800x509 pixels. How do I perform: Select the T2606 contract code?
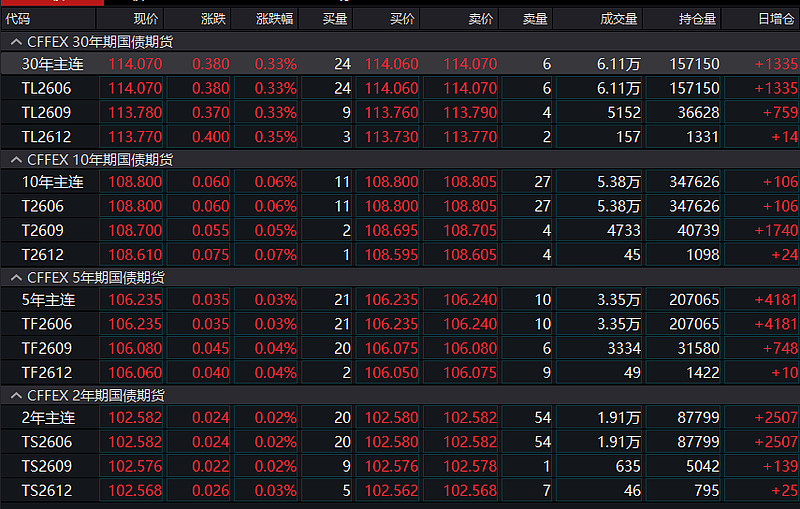pos(43,206)
